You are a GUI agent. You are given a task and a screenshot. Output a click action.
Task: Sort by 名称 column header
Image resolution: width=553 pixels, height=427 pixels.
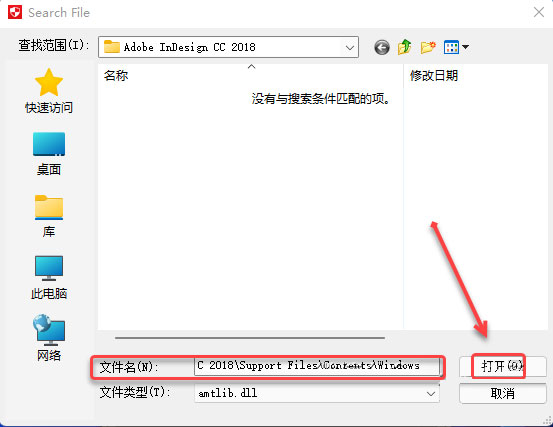coord(250,75)
